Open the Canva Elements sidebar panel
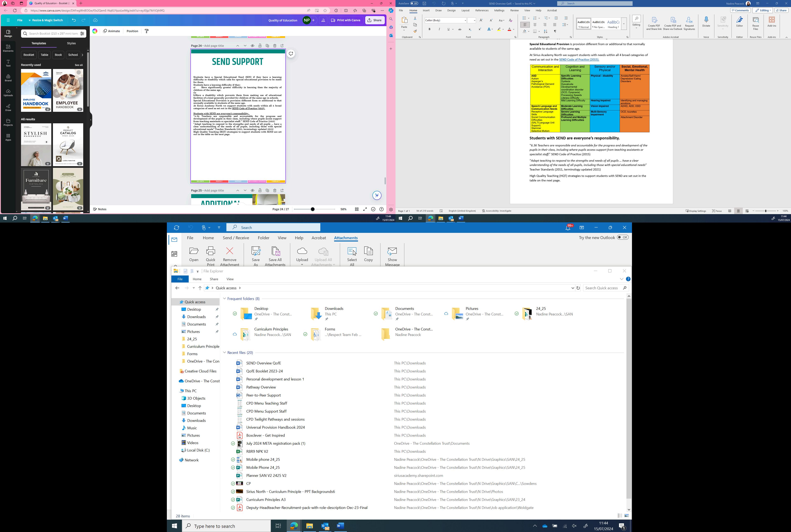791x532 pixels. [8, 48]
